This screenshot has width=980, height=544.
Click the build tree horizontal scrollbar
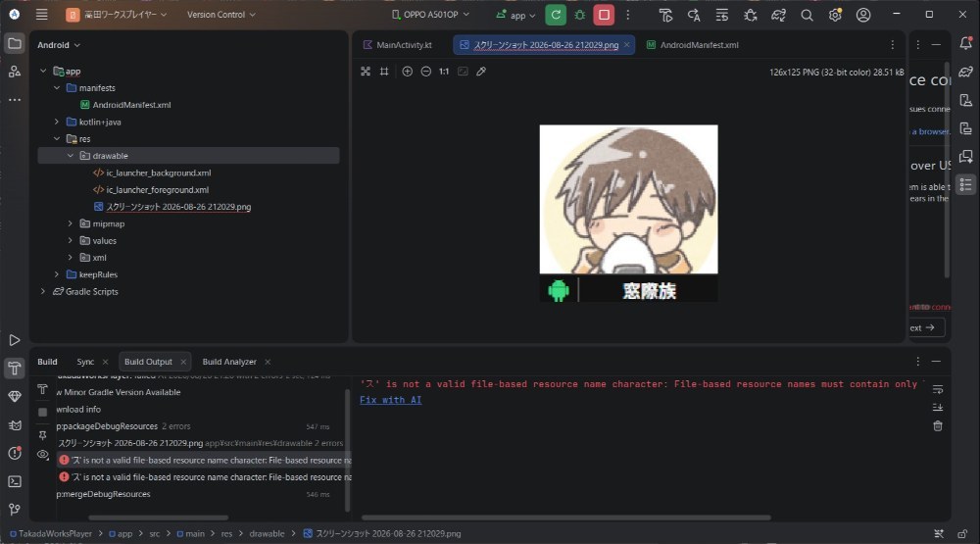click(158, 518)
